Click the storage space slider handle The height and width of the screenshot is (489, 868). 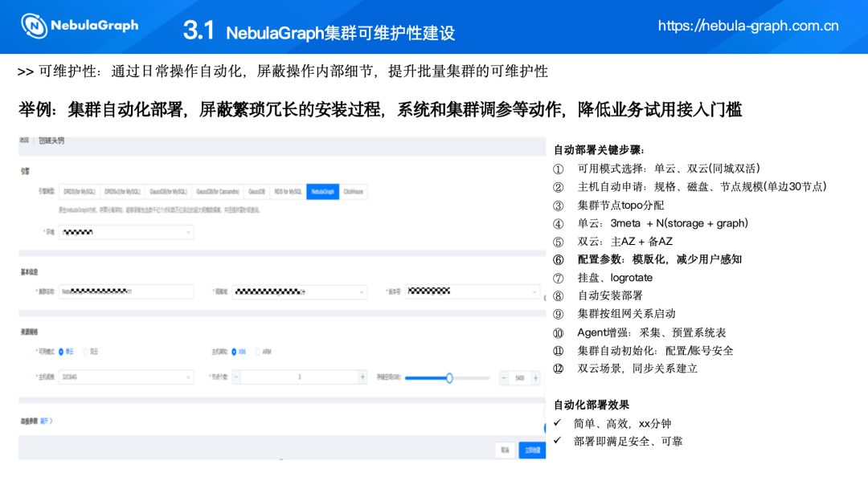449,378
